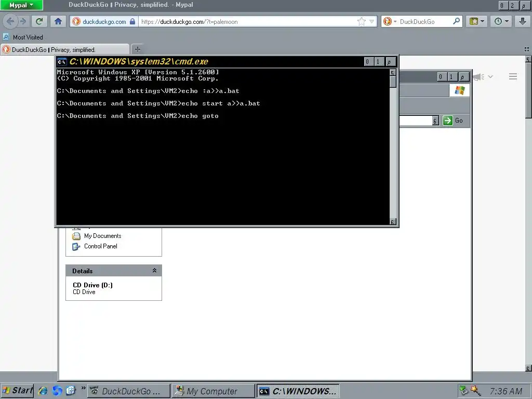532x399 pixels.
Task: Click the duckduckgo.com site identity badge
Action: [104, 22]
